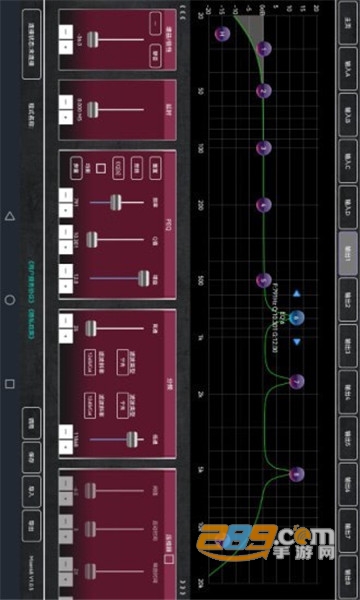Decrease PEQ gain 12.0 with minus button
Viewport: 360px width, 600px height.
[x=66, y=271]
